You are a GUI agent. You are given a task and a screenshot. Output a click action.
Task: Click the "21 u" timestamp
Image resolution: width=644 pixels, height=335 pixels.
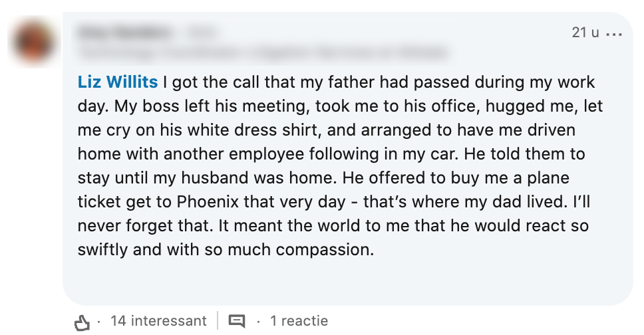(x=585, y=32)
